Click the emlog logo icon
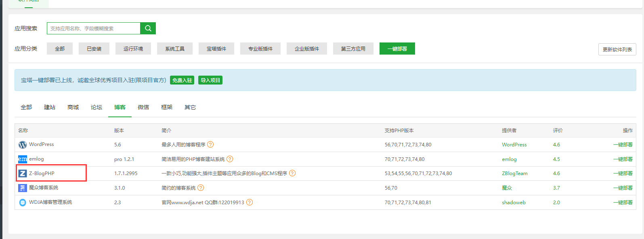Image resolution: width=644 pixels, height=239 pixels. [x=23, y=159]
